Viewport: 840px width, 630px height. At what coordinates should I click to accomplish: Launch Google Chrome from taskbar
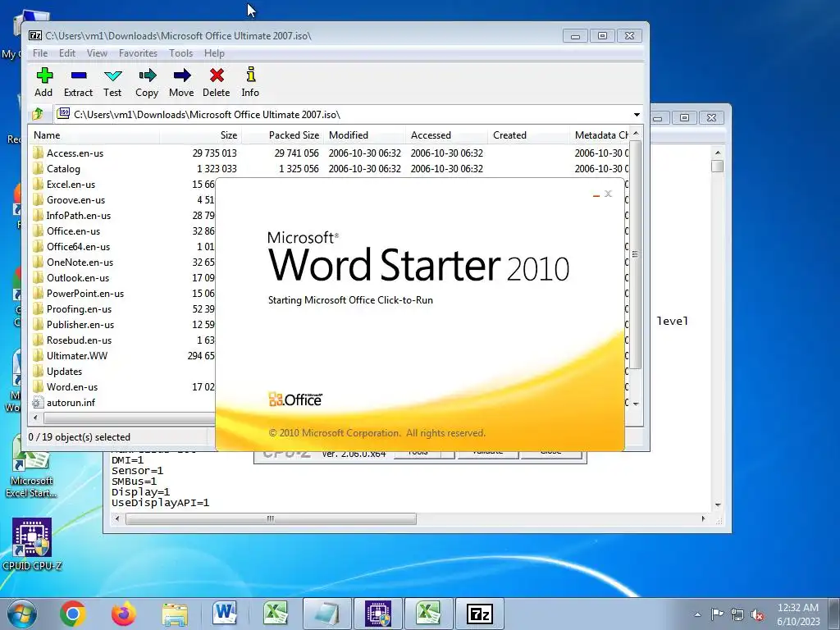[x=73, y=614]
